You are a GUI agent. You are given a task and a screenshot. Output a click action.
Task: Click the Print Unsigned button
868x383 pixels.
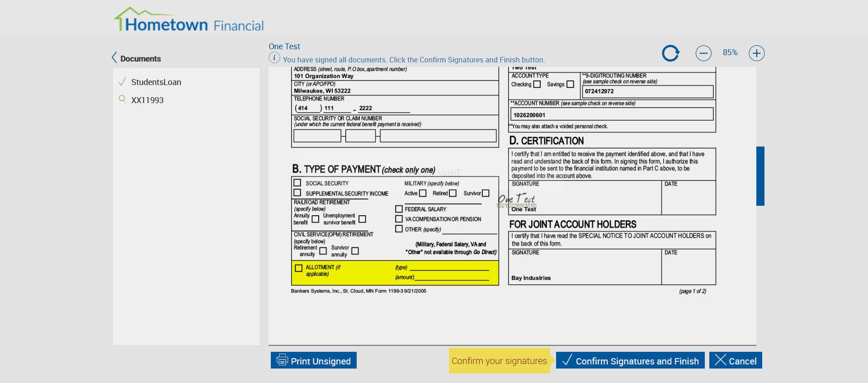coord(314,360)
